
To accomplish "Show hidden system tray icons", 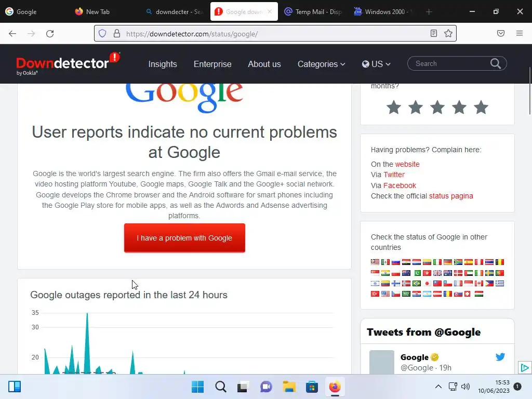I will pyautogui.click(x=438, y=387).
